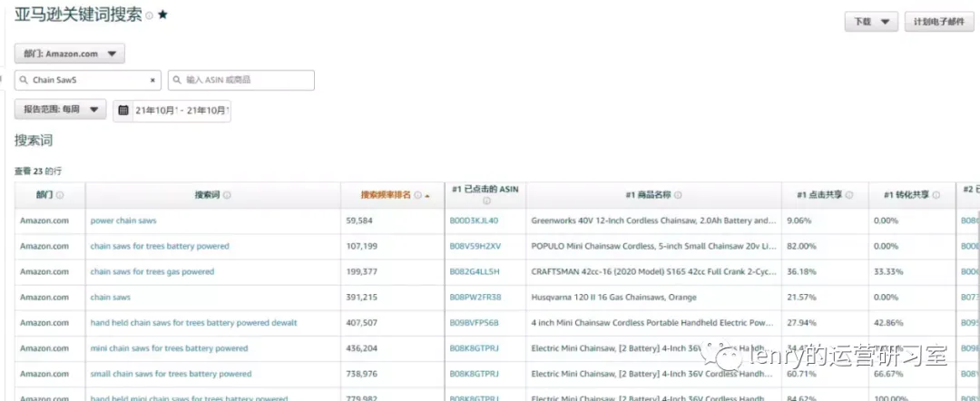
Task: Click the #1 商品名称 column header
Action: coord(648,195)
